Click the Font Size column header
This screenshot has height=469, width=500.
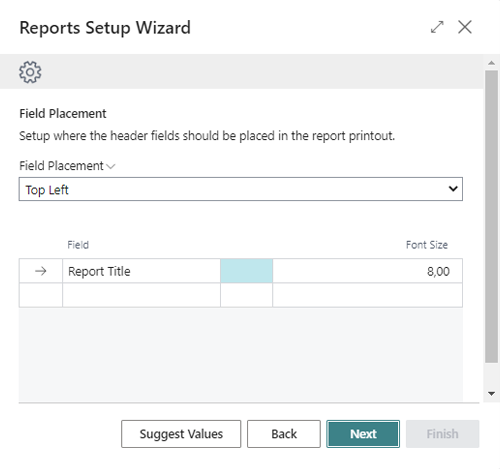point(427,245)
